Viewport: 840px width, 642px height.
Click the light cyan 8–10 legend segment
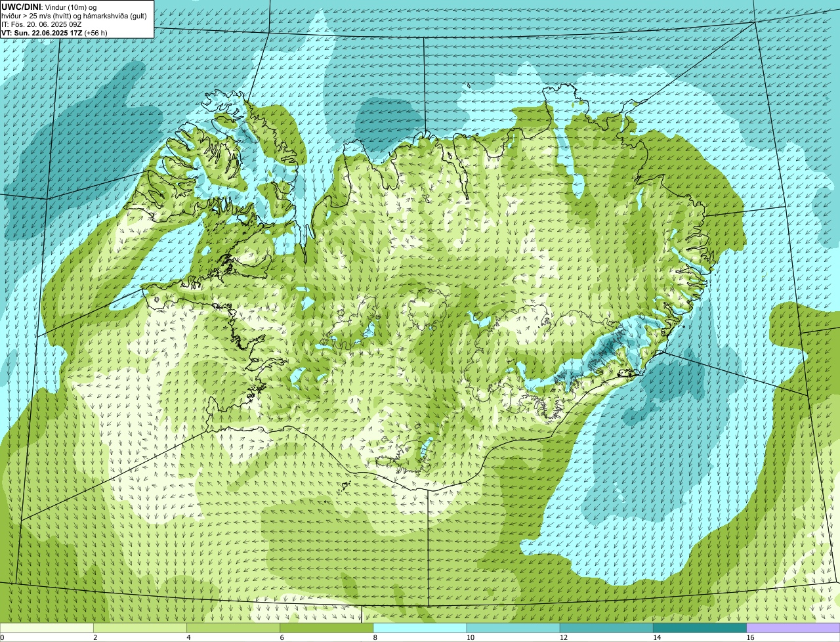(x=420, y=628)
